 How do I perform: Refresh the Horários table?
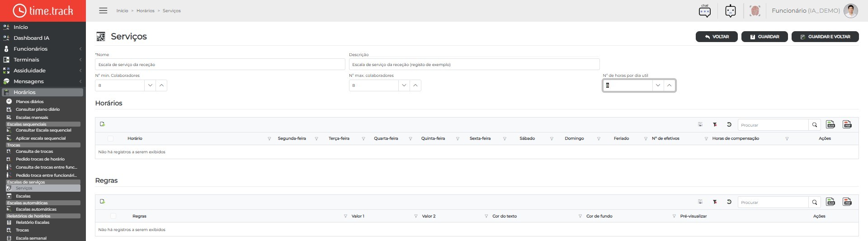click(729, 124)
